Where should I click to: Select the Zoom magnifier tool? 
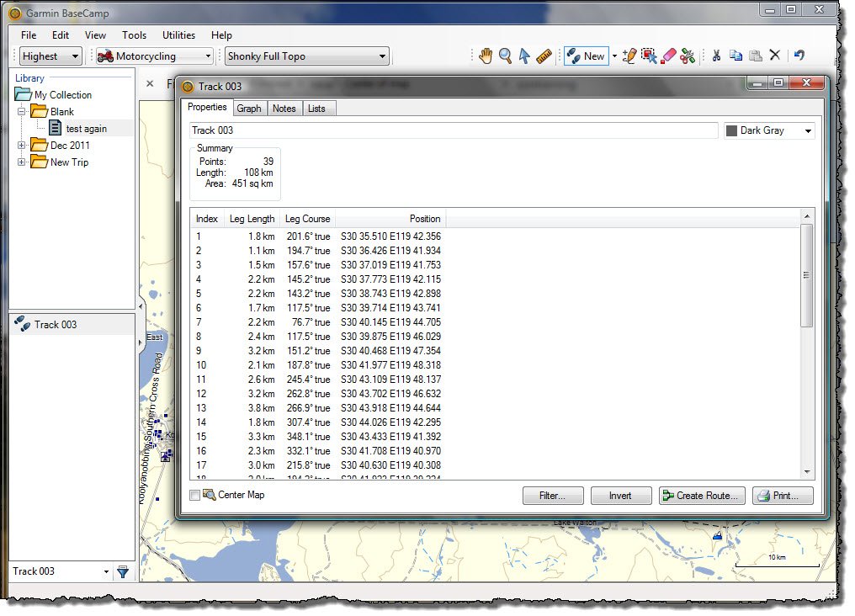506,56
